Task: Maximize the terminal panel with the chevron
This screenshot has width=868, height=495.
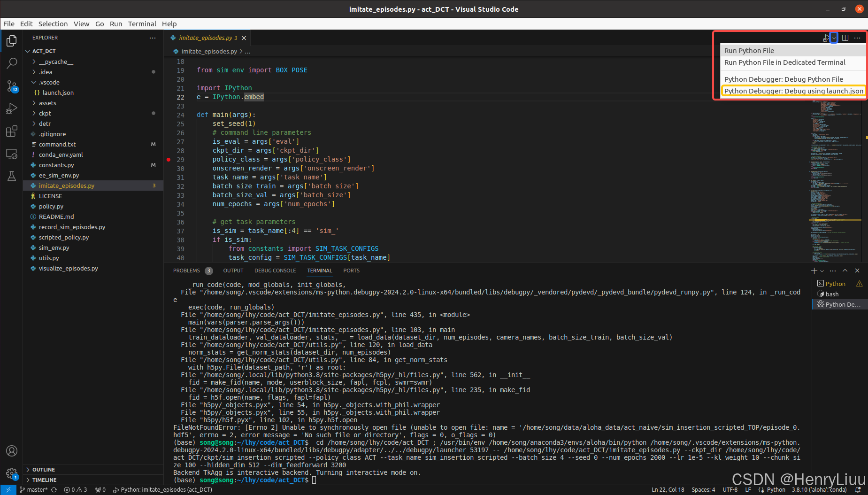Action: coord(845,271)
